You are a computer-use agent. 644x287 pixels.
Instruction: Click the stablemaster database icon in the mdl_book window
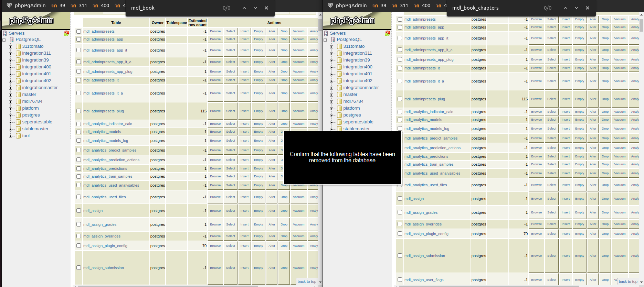18,129
